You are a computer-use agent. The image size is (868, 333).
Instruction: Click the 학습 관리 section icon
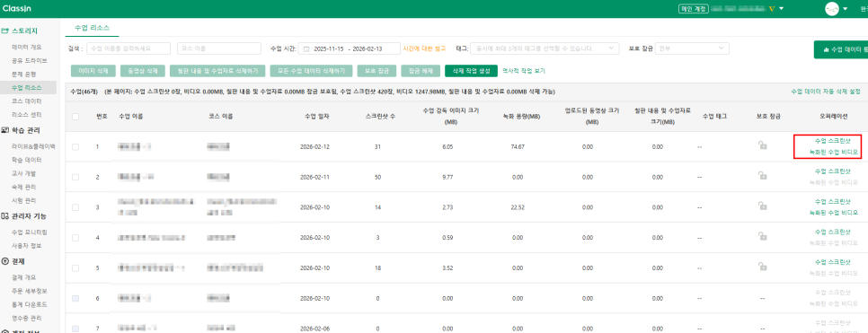point(5,130)
